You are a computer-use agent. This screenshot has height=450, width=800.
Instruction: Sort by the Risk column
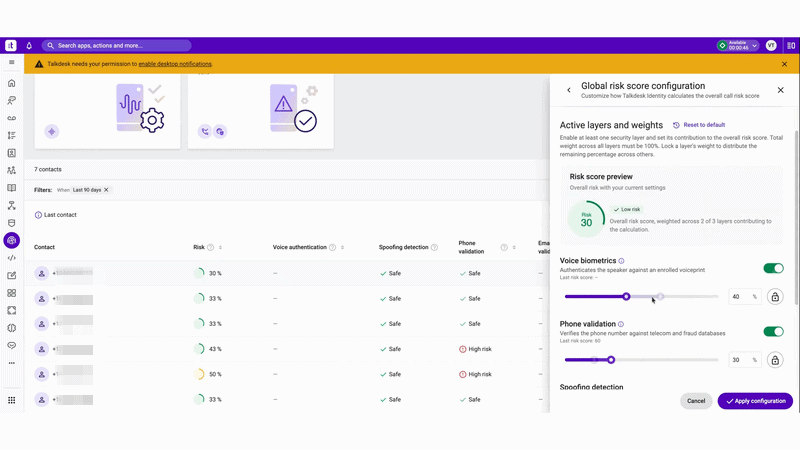(220, 247)
